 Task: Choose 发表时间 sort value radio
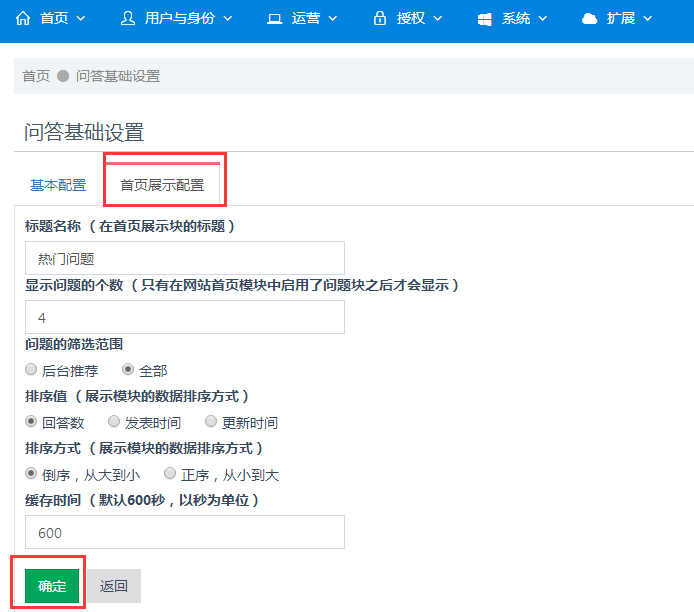pos(114,421)
